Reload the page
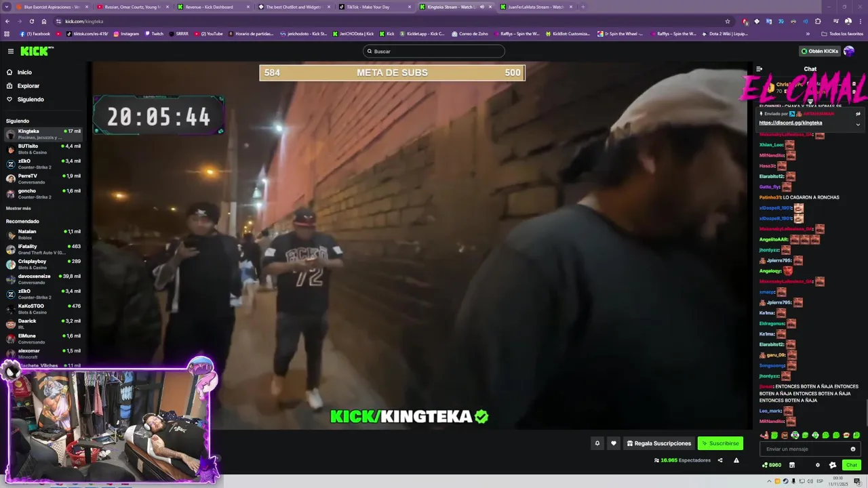The image size is (868, 488). 31,22
